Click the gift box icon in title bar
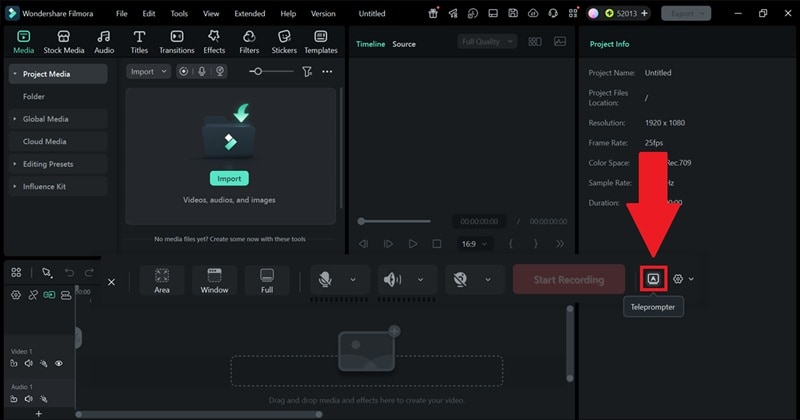800x420 pixels. (x=433, y=13)
